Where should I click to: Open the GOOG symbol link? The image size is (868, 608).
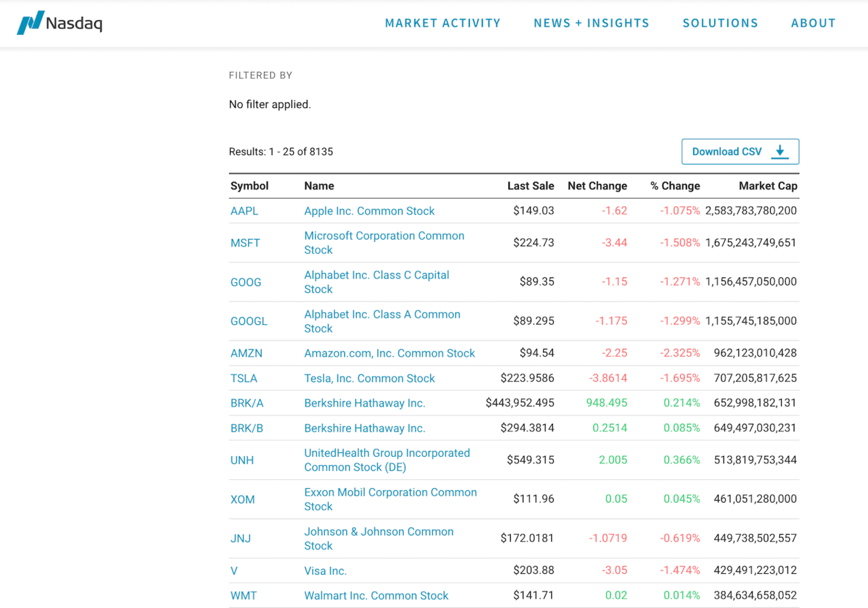click(x=245, y=282)
